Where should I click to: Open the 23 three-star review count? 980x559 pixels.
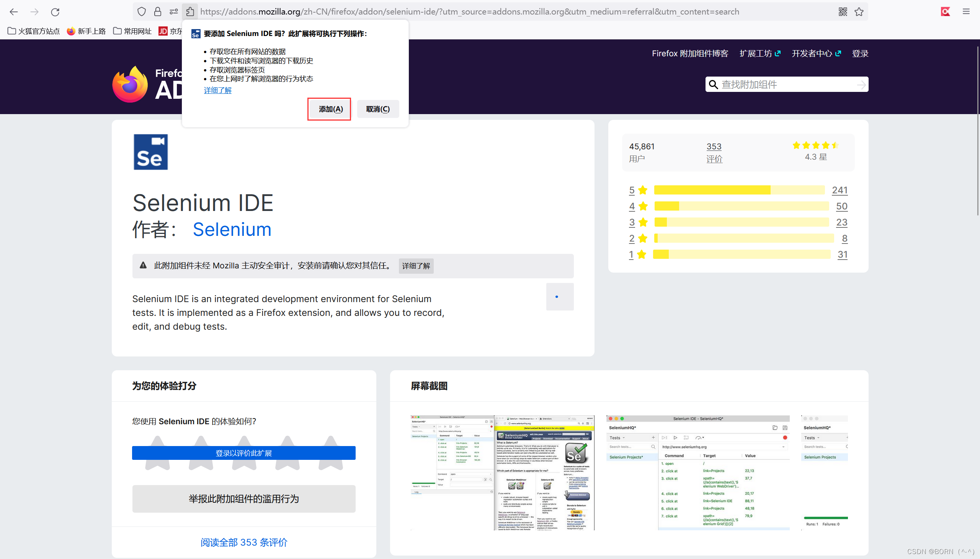tap(841, 223)
